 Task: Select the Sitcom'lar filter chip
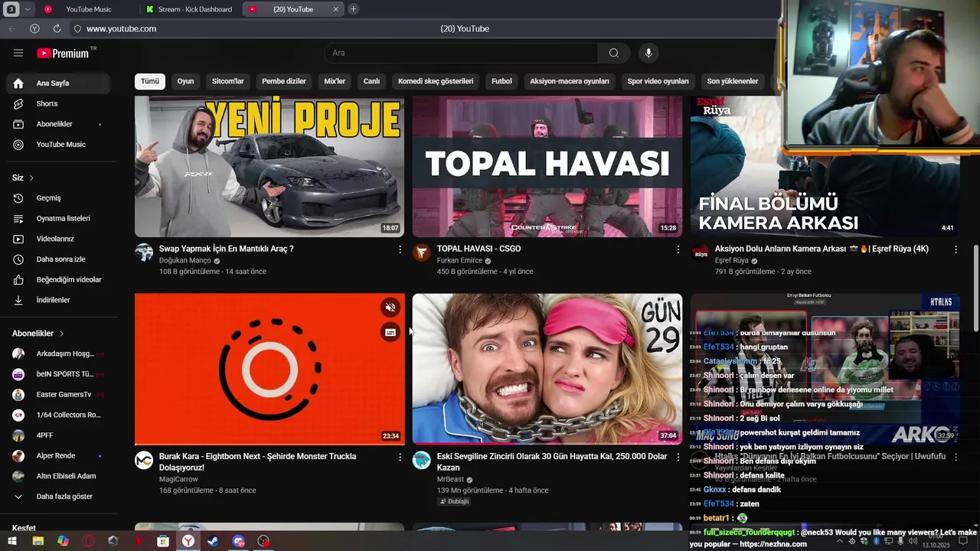[228, 81]
